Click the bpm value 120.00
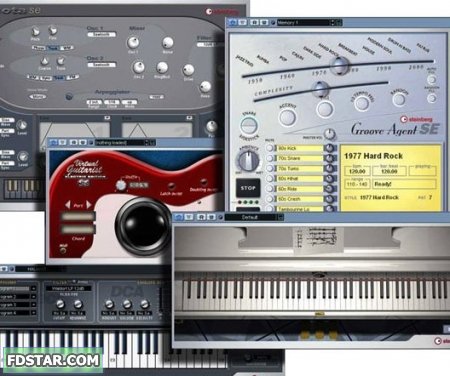This screenshot has height=376, width=450. click(357, 171)
